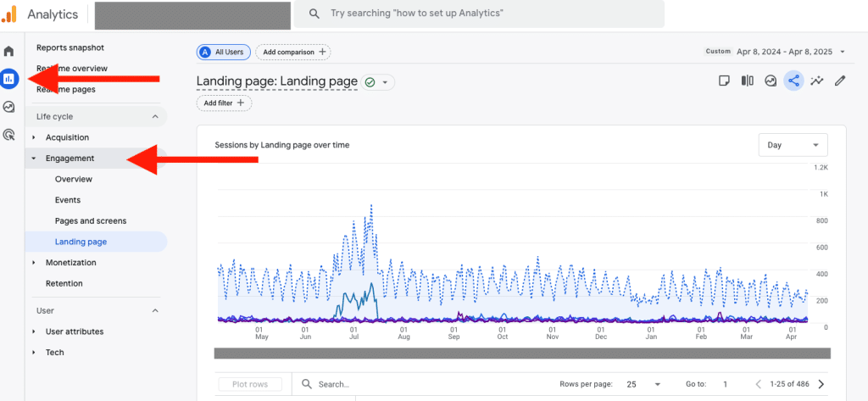Click the pencil Customize report icon
Screen dimensions: 868x401
[840, 81]
